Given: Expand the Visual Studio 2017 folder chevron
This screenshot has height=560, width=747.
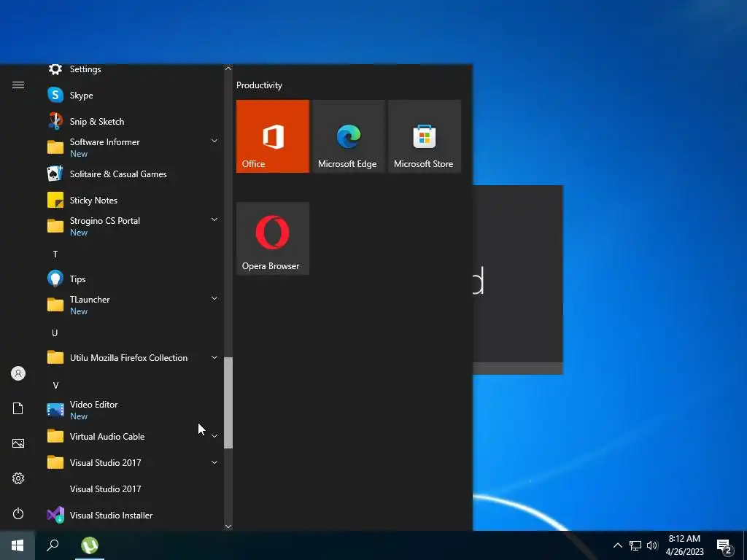Looking at the screenshot, I should tap(214, 462).
